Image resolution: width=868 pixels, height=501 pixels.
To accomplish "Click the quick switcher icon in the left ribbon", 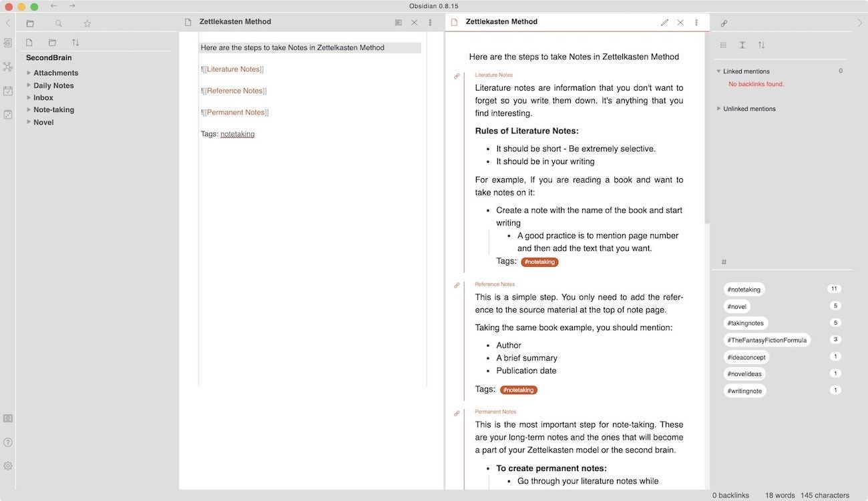I will (8, 43).
